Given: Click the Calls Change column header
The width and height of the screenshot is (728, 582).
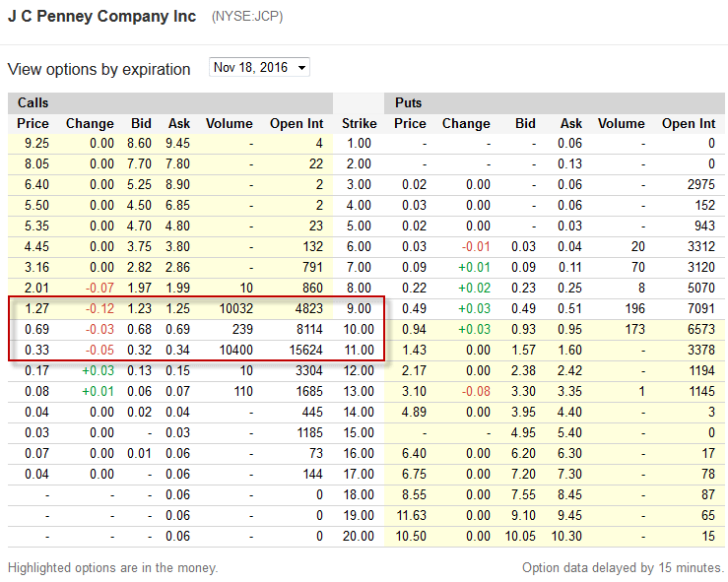Looking at the screenshot, I should [x=90, y=123].
